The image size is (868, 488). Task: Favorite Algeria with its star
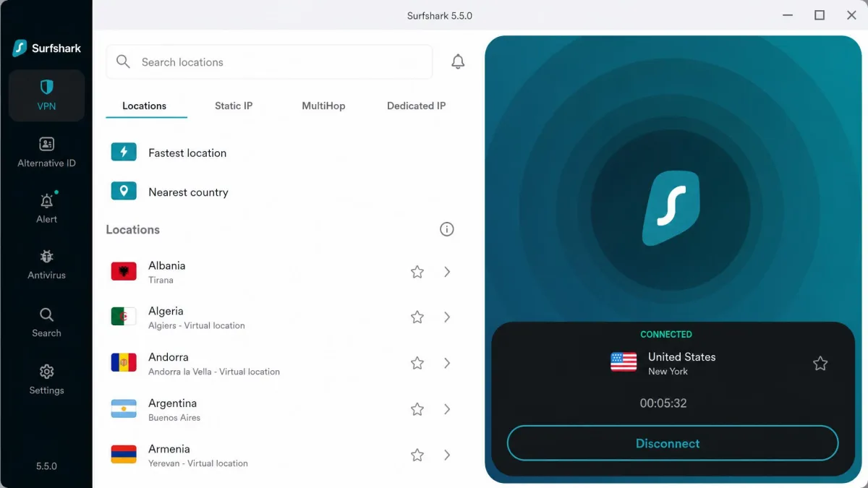(x=417, y=317)
